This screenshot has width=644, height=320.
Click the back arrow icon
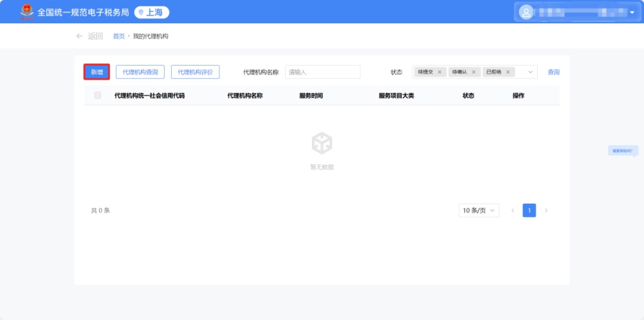[x=79, y=36]
